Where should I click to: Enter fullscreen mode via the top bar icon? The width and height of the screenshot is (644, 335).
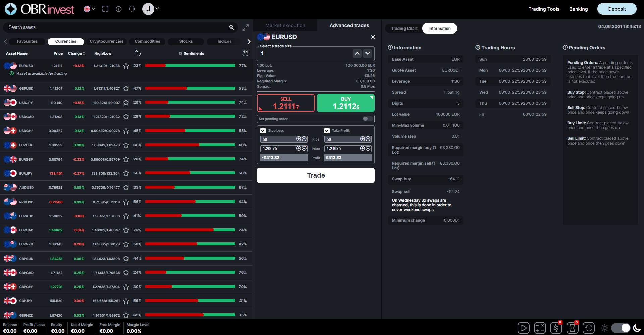[x=105, y=9]
